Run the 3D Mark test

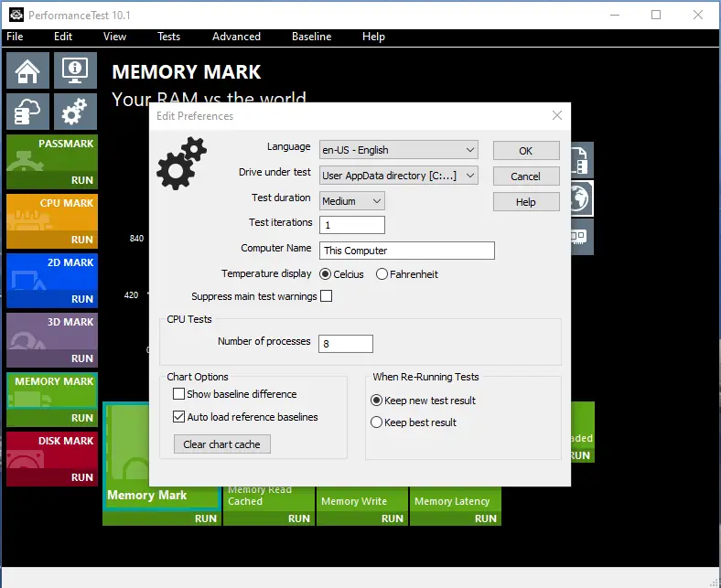point(81,358)
